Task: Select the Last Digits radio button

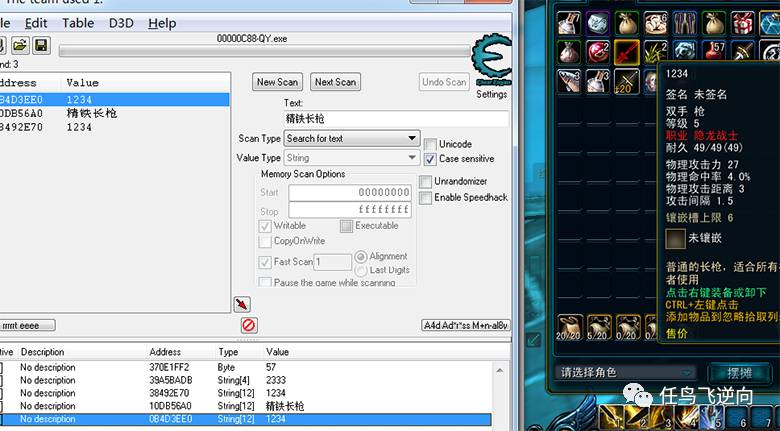Action: tap(361, 270)
